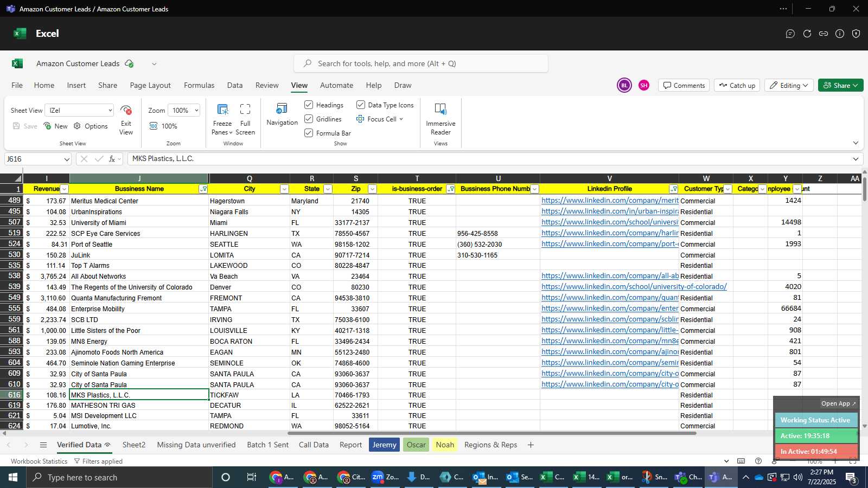The height and width of the screenshot is (488, 868).
Task: Collapse the ribbon chevron
Action: click(856, 143)
